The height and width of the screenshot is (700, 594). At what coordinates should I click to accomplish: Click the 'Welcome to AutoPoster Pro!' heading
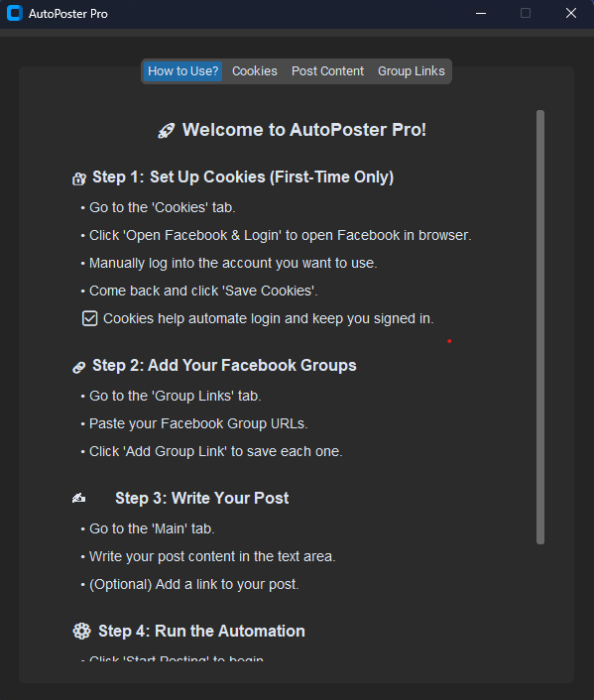click(304, 130)
